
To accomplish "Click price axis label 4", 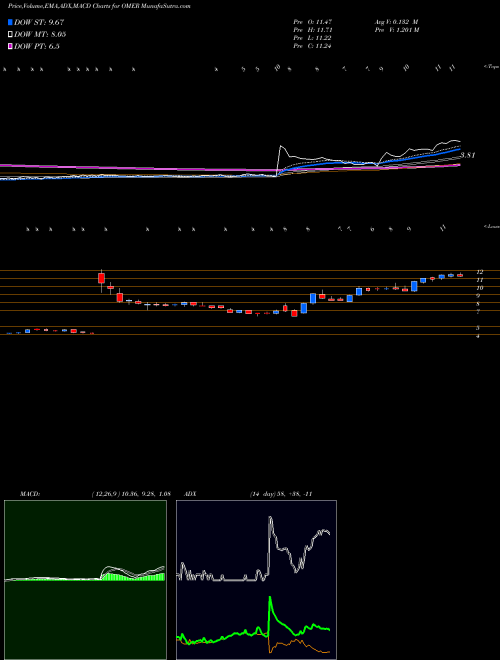I will pyautogui.click(x=478, y=336).
